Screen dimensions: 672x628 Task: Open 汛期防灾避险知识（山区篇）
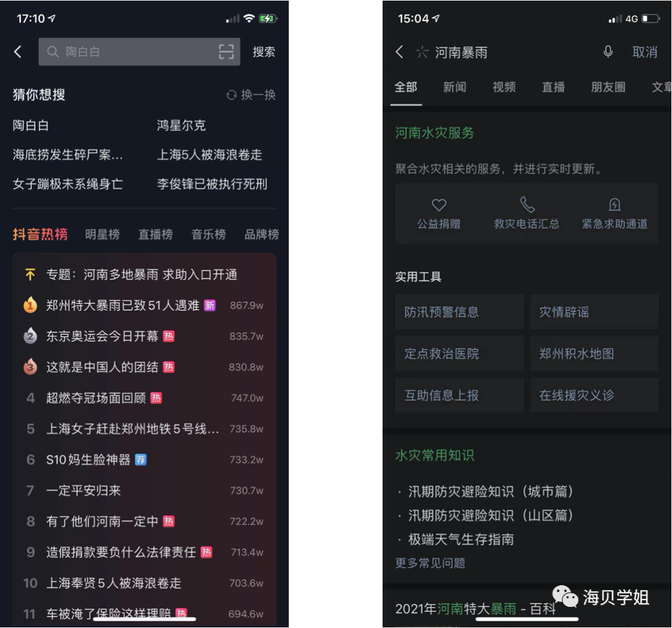(x=491, y=515)
